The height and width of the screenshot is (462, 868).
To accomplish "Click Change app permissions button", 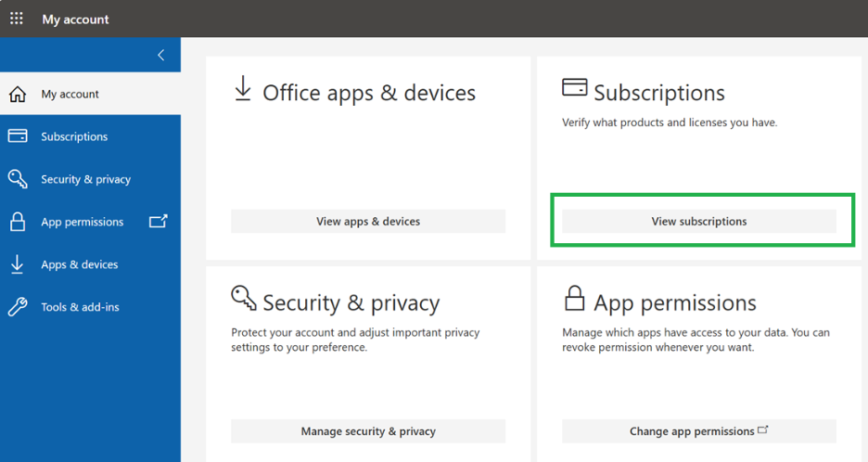I will [699, 431].
